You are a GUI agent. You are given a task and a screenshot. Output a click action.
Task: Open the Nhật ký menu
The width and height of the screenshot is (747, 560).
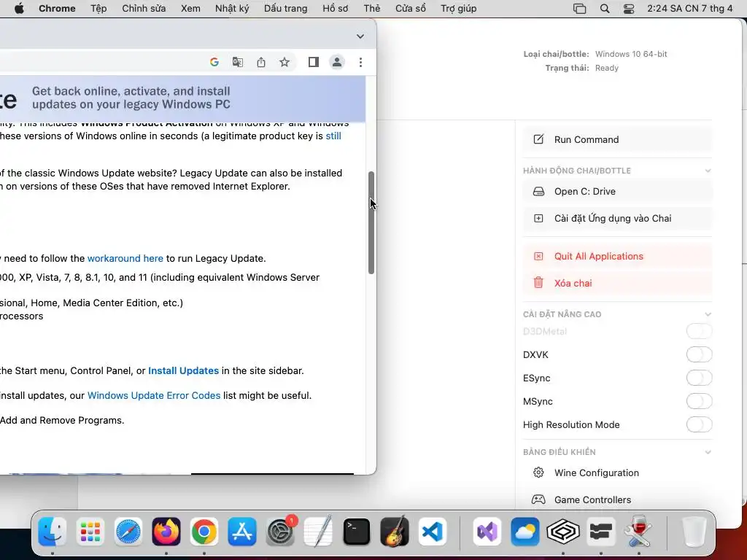[232, 9]
